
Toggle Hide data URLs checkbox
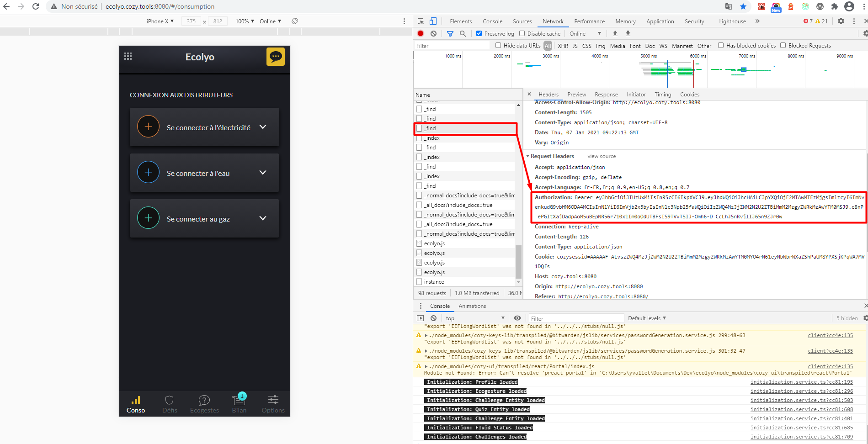(498, 45)
